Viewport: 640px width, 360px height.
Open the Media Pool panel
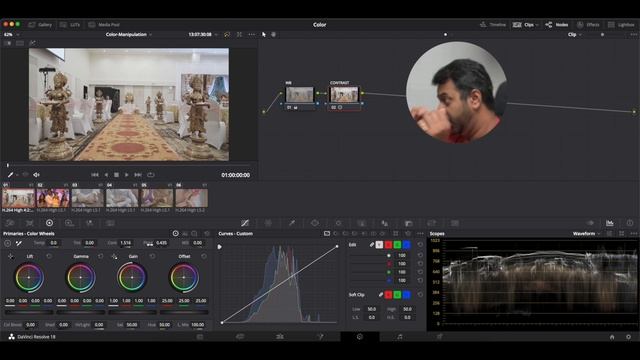pos(104,24)
